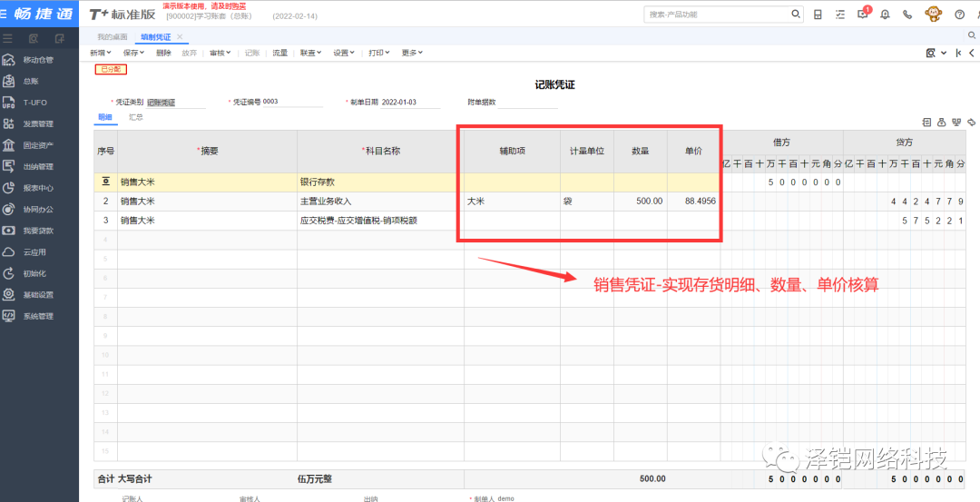Viewport: 980px width, 502px height.
Task: Click the 流量 toolbar button
Action: click(x=280, y=53)
